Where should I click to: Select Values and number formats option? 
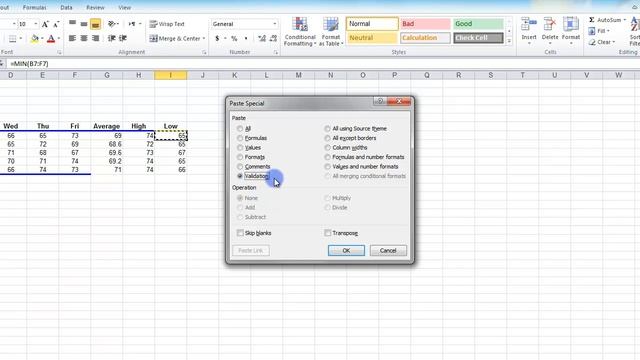[x=327, y=167]
